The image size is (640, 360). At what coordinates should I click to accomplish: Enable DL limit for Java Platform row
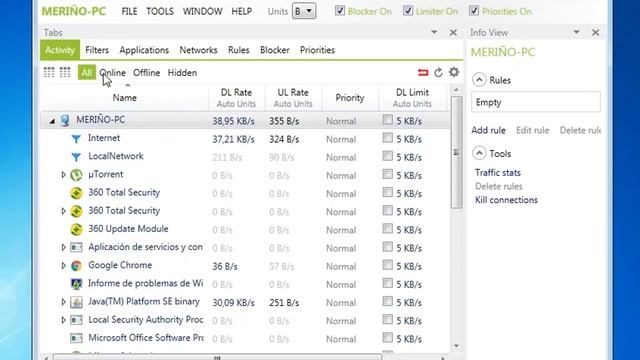tap(388, 301)
